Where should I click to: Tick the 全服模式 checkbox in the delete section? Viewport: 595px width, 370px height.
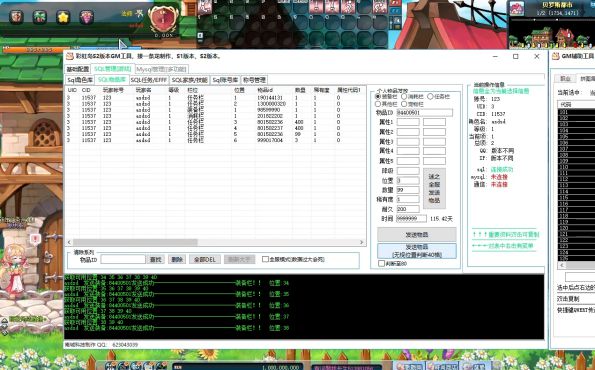pyautogui.click(x=265, y=259)
